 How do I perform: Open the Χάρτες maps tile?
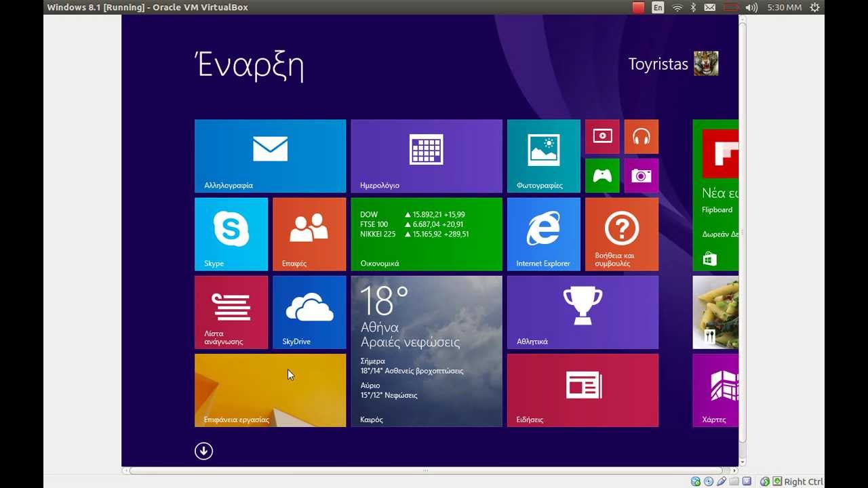[x=715, y=390]
